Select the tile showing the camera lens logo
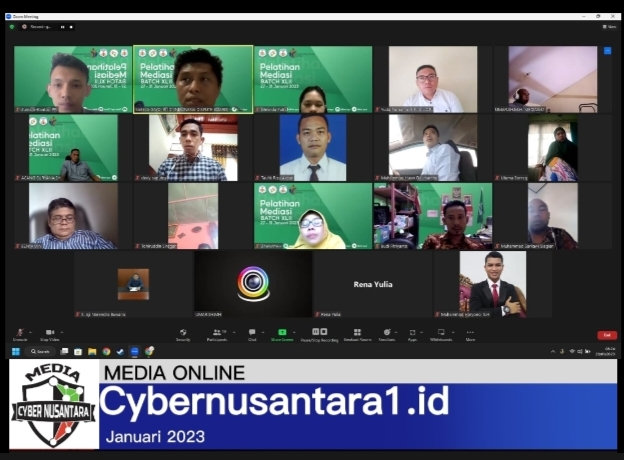This screenshot has width=624, height=460. pos(253,284)
